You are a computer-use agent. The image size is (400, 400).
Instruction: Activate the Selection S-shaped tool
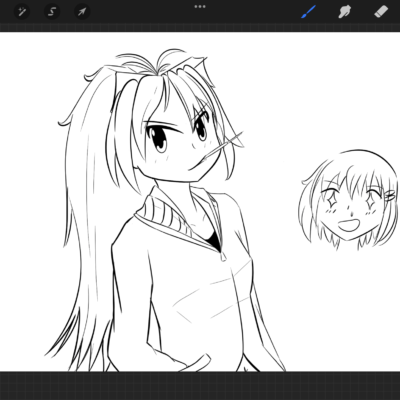click(52, 12)
